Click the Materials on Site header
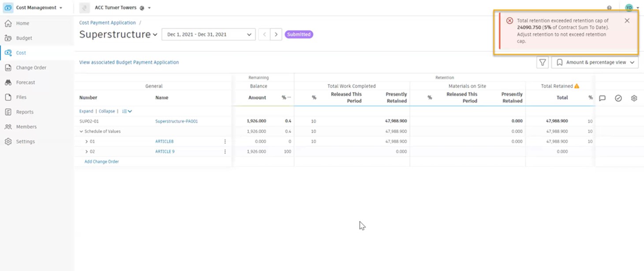The image size is (644, 271). pyautogui.click(x=468, y=86)
